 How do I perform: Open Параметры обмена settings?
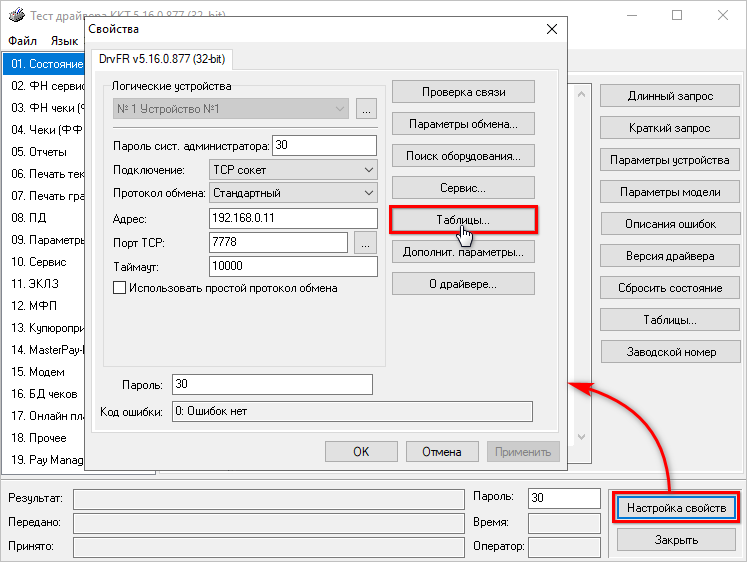(463, 124)
